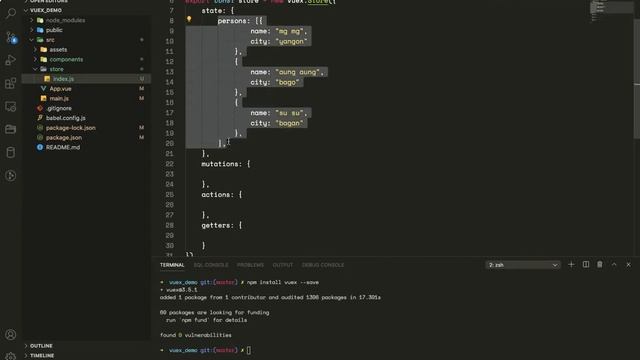Click the Vue icon beside App.vue

click(x=43, y=89)
